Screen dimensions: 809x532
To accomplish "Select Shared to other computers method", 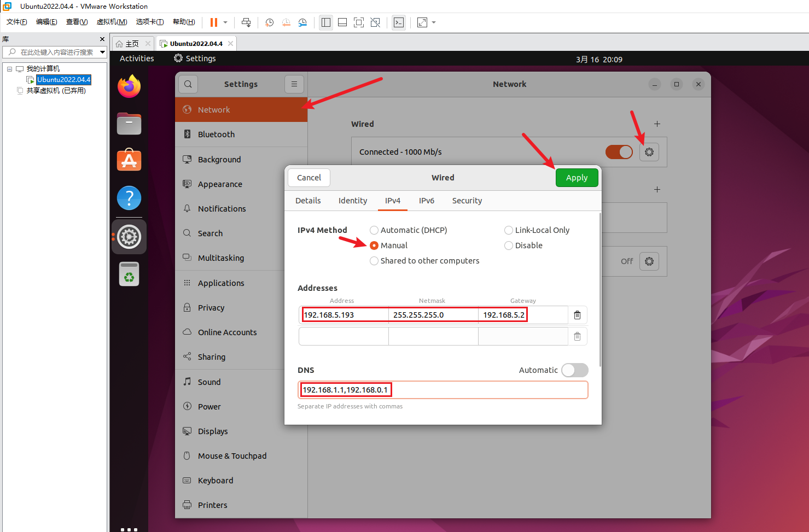I will pyautogui.click(x=424, y=261).
